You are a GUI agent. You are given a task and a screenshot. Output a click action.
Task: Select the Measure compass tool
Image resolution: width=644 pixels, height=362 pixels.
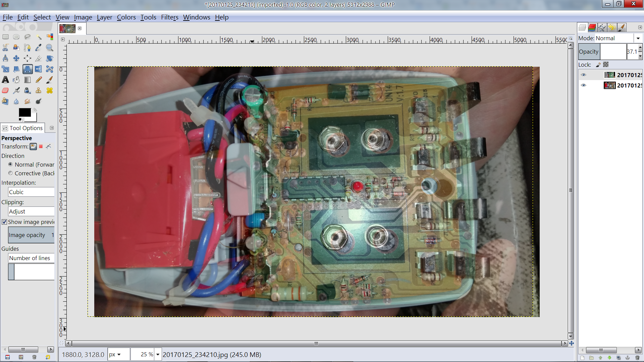coord(5,58)
